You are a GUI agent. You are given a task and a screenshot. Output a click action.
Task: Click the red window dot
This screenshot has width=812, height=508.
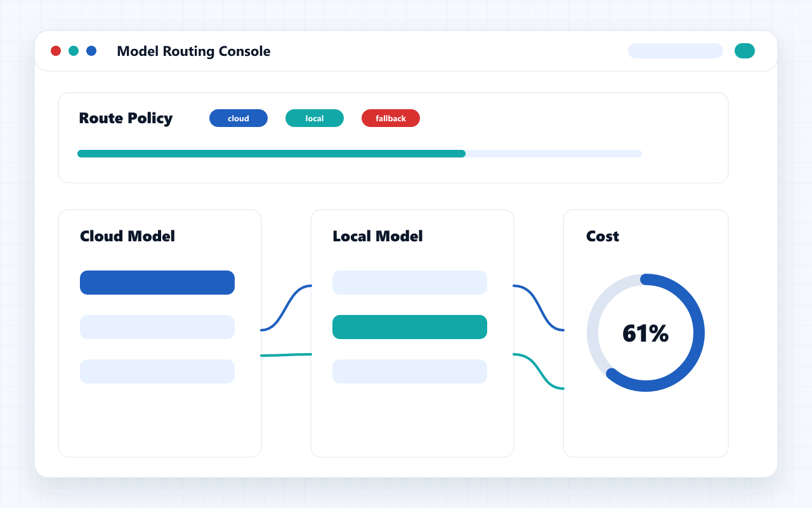56,51
